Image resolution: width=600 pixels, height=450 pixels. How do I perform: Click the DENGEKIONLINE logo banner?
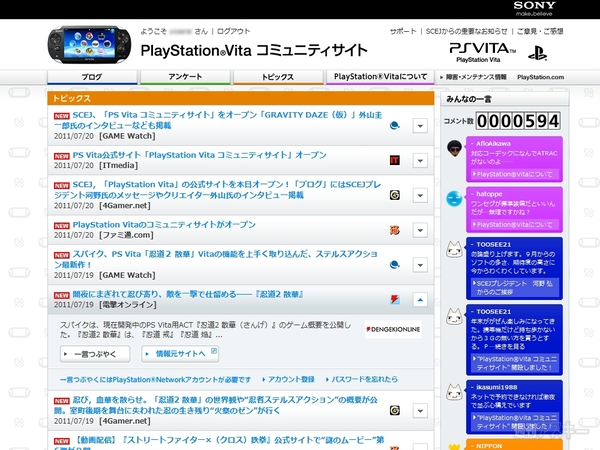tap(393, 329)
